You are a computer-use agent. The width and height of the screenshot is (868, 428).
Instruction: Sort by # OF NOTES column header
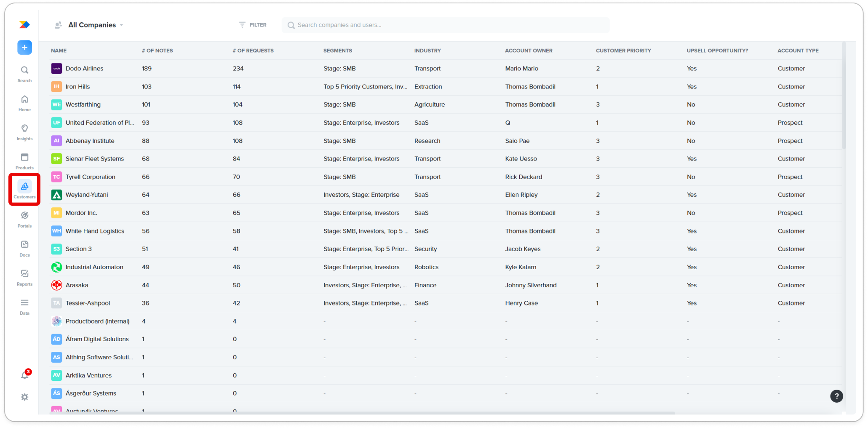[158, 51]
